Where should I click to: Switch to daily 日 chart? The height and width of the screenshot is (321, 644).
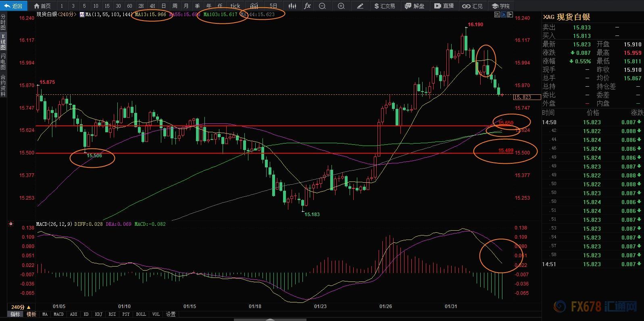coord(163,6)
